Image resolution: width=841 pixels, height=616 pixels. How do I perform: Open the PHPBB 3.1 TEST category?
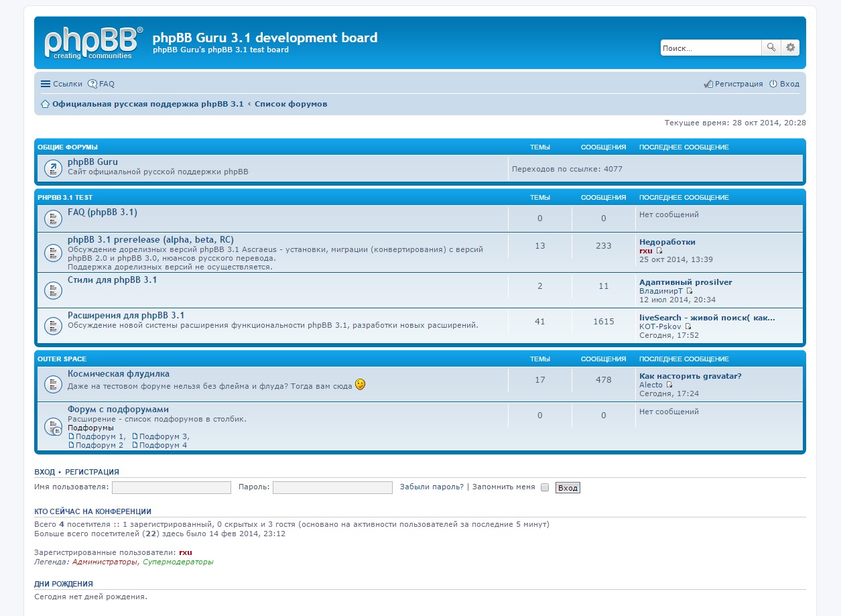point(65,198)
